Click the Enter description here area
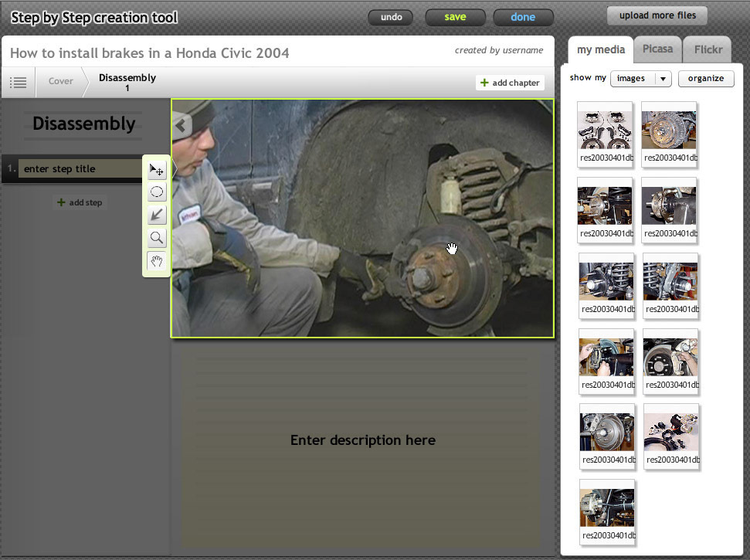 (362, 440)
